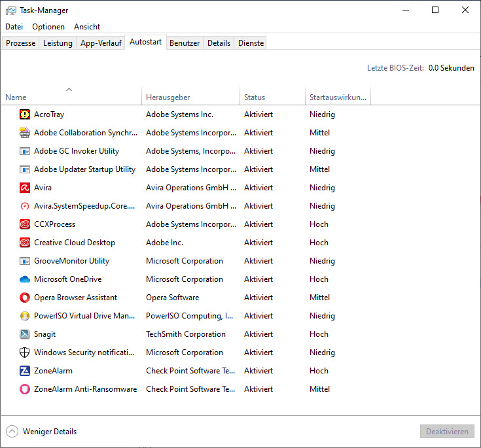Click the PowerISO disc icon
Screen dimensions: 481x448
click(x=25, y=316)
